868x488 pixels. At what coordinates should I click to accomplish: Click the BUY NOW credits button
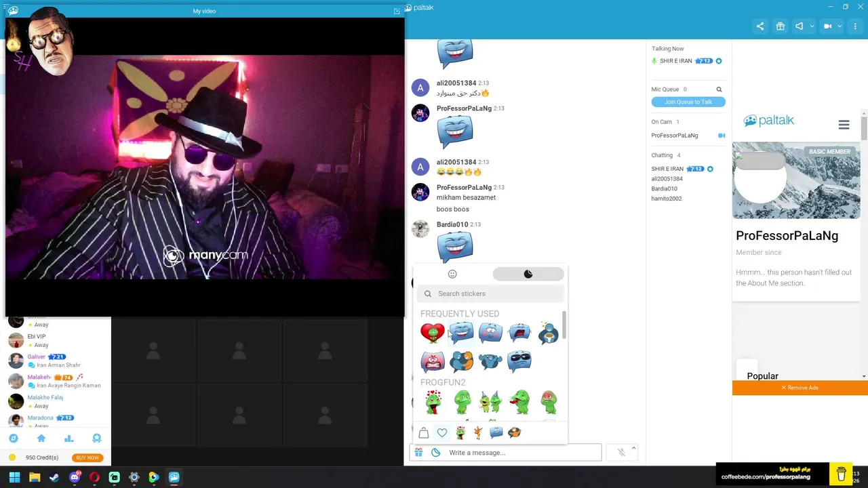(x=87, y=457)
